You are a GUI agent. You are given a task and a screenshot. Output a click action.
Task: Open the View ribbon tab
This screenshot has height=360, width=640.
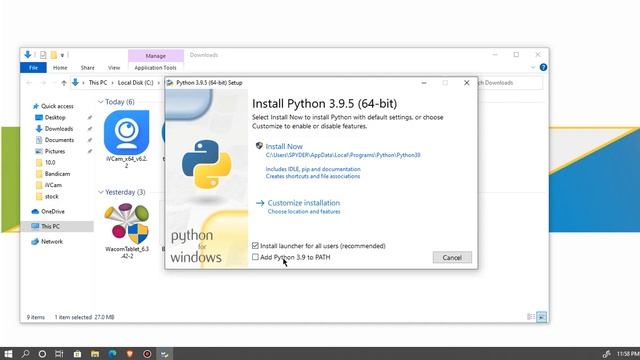(x=114, y=68)
